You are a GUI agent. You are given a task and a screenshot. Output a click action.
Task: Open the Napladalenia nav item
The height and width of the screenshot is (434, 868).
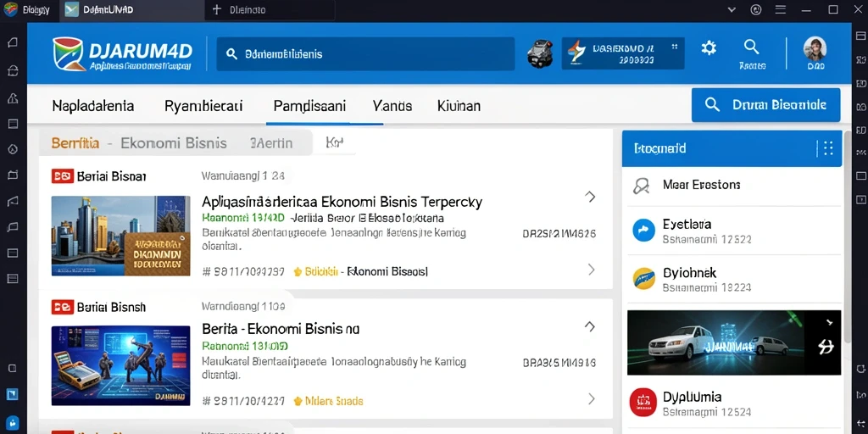pyautogui.click(x=93, y=105)
